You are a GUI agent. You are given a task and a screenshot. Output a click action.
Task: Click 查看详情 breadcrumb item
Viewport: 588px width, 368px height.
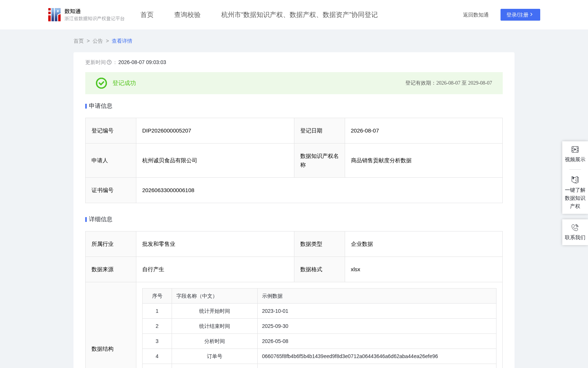pyautogui.click(x=122, y=41)
